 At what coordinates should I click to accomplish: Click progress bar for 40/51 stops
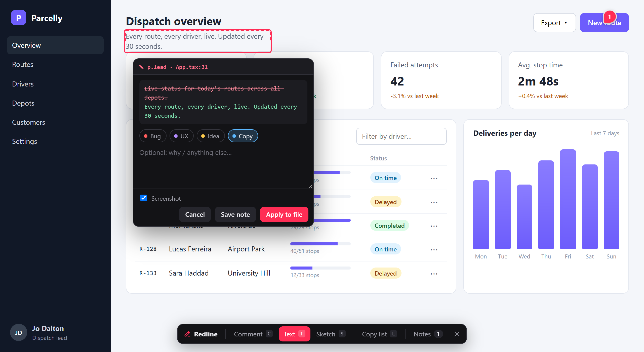pos(320,244)
